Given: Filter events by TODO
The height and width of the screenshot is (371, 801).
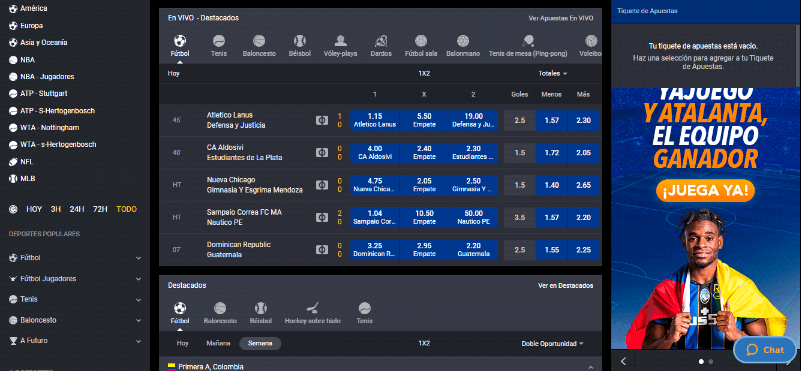Looking at the screenshot, I should tap(127, 209).
